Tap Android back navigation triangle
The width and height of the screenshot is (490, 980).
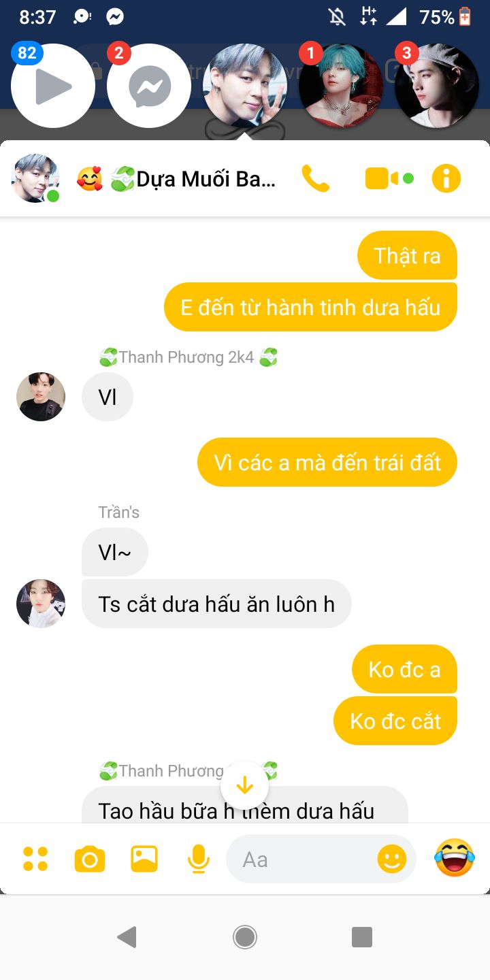127,937
